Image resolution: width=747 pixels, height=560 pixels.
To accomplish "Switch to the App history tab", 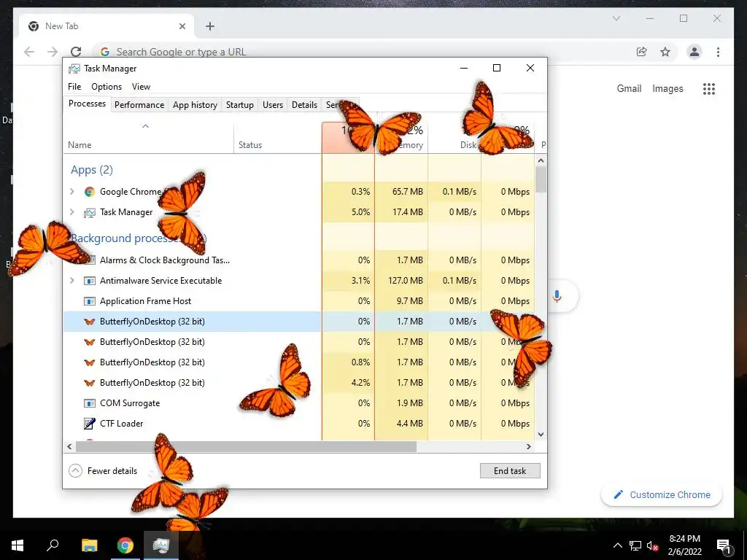I will point(195,105).
